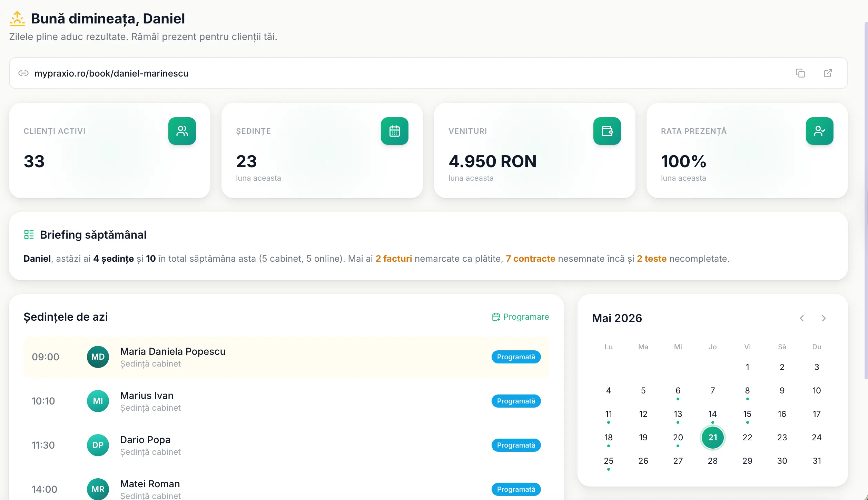
Task: Select May 22 in the calendar
Action: pos(747,438)
